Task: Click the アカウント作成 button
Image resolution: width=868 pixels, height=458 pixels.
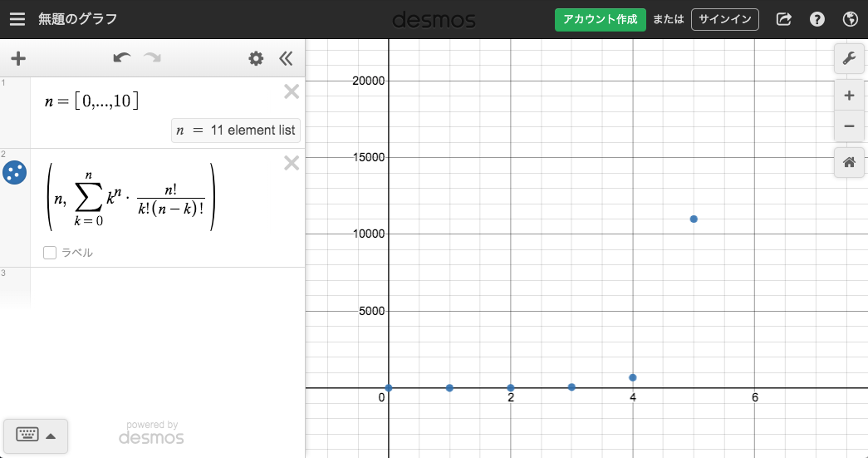Action: [600, 19]
